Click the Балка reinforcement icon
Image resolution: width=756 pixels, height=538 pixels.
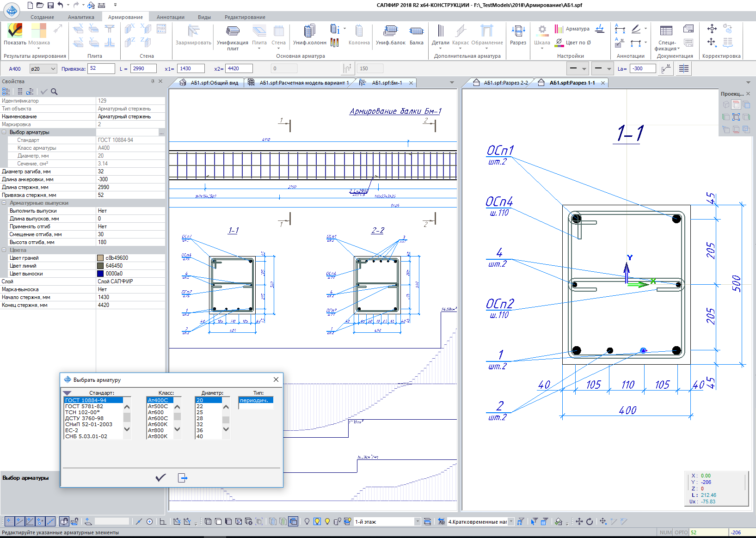(x=416, y=31)
